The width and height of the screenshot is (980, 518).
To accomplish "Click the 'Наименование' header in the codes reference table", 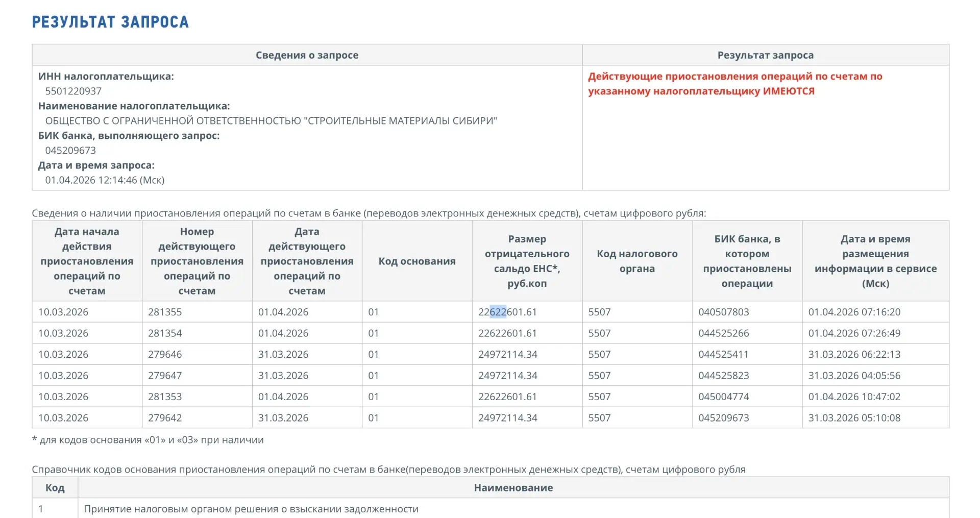I will 513,487.
